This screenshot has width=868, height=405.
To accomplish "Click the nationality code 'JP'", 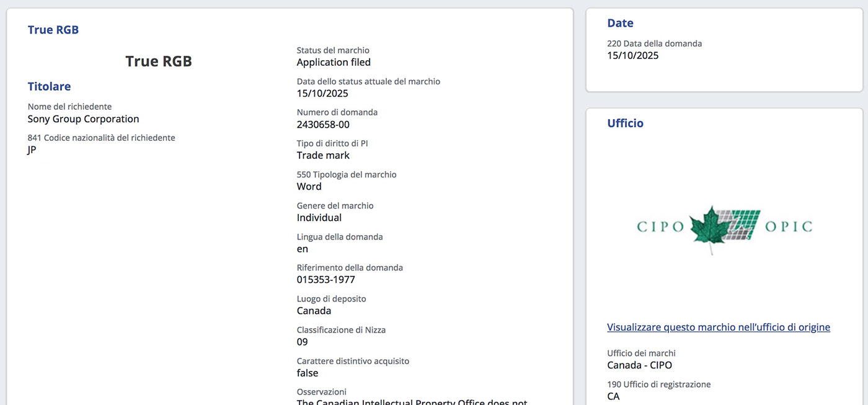I will 32,150.
